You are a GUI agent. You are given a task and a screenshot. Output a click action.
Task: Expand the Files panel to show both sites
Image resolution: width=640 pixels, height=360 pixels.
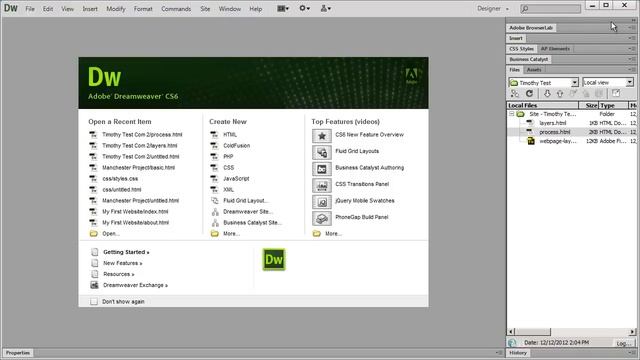tap(616, 94)
